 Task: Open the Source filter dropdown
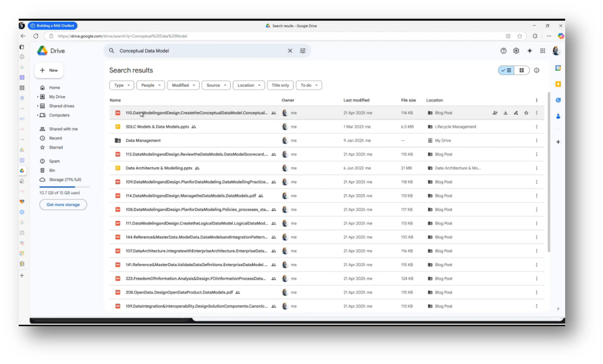[x=216, y=85]
